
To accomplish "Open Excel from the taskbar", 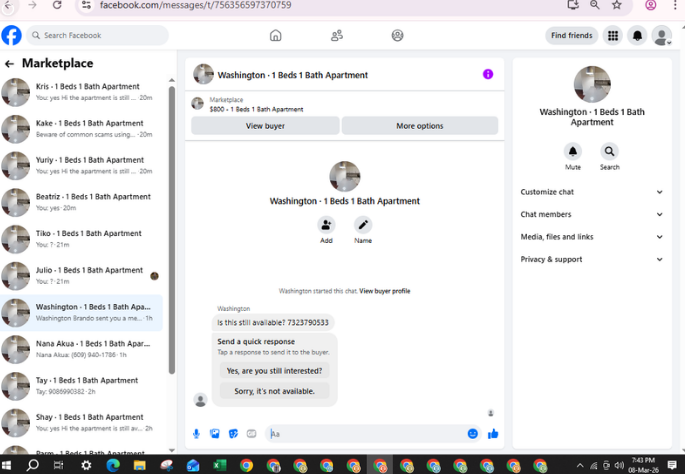I will (219, 465).
